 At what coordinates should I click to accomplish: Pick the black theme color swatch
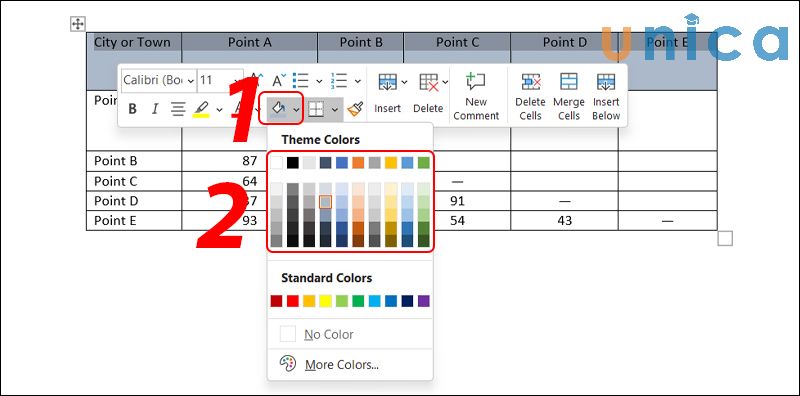(292, 163)
